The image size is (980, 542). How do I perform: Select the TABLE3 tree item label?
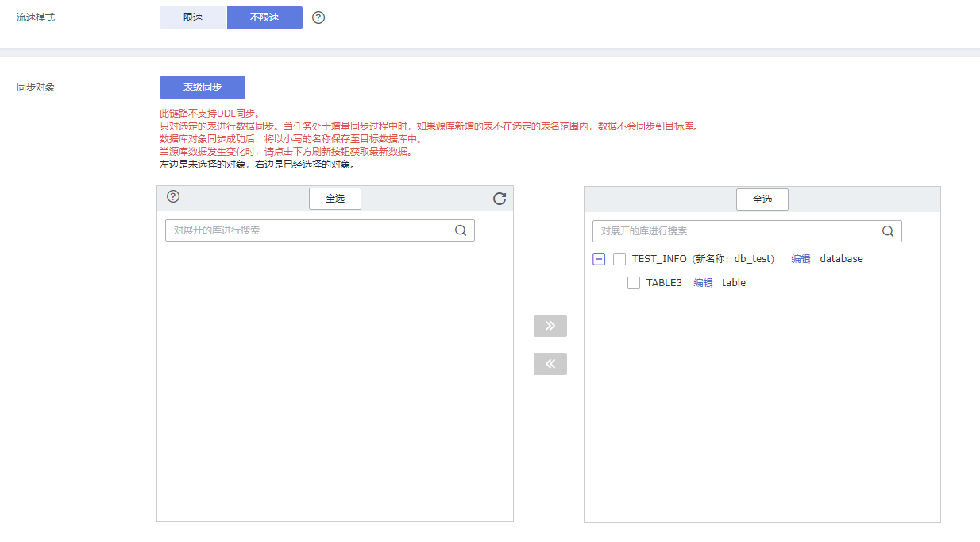[x=664, y=283]
